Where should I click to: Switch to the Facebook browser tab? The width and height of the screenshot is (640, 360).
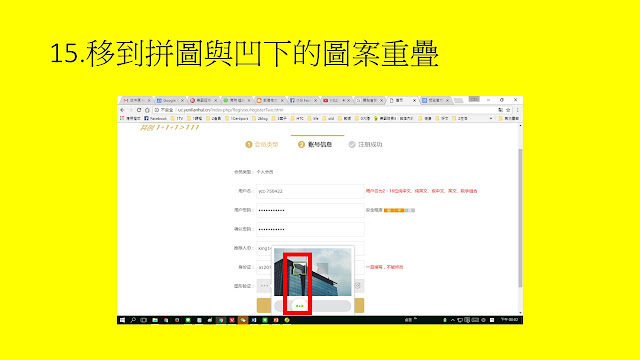[x=303, y=100]
